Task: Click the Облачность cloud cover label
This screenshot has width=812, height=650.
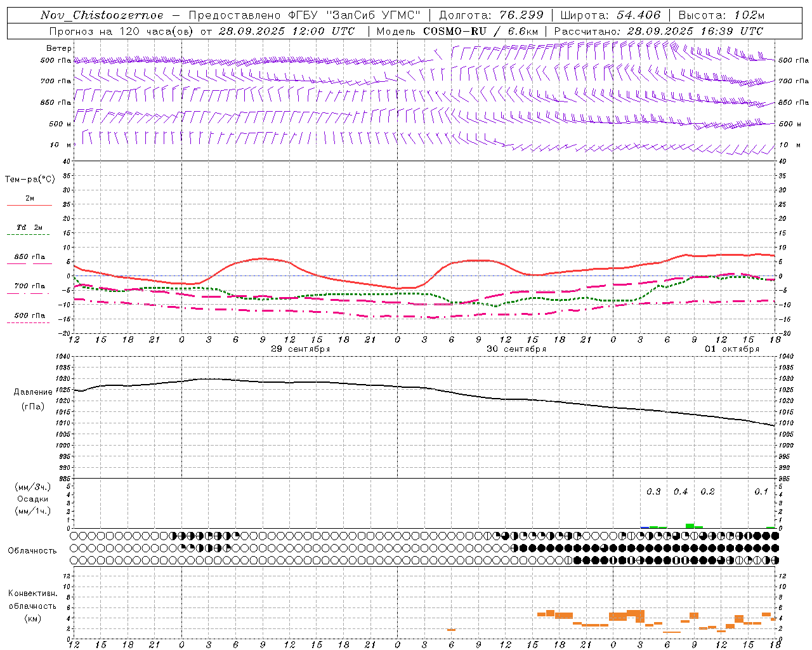Action: 32,550
